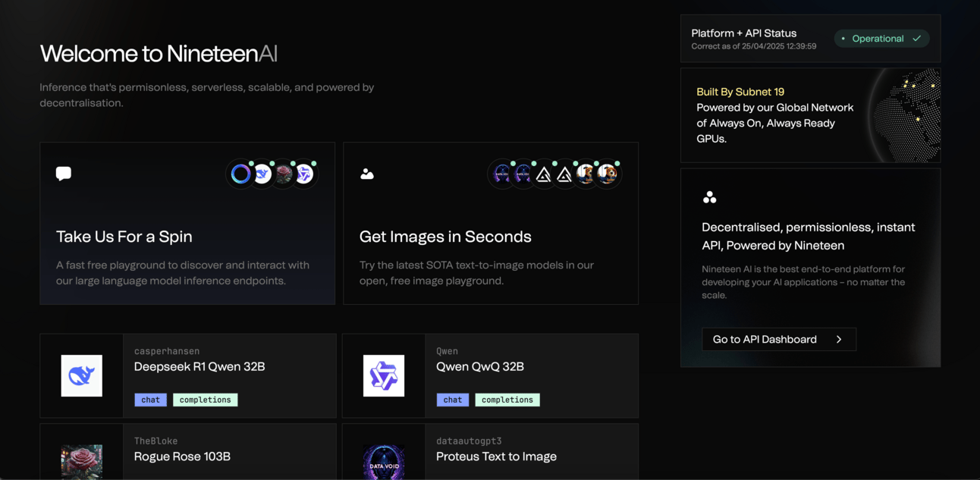Screen dimensions: 980x480
Task: Click the Data Void thumbnail beside Proteus Text to Image
Action: click(x=384, y=462)
